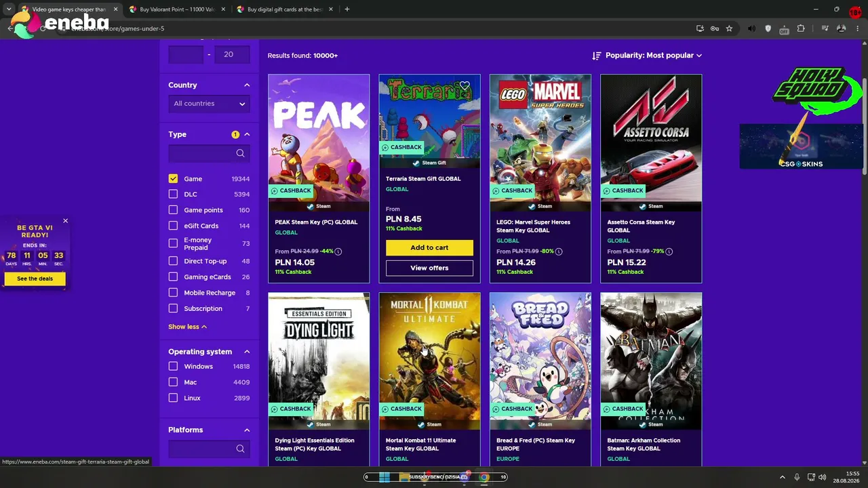Open Assetto Corsa Steam Key GLOBAL link
The image size is (868, 488).
pyautogui.click(x=641, y=226)
